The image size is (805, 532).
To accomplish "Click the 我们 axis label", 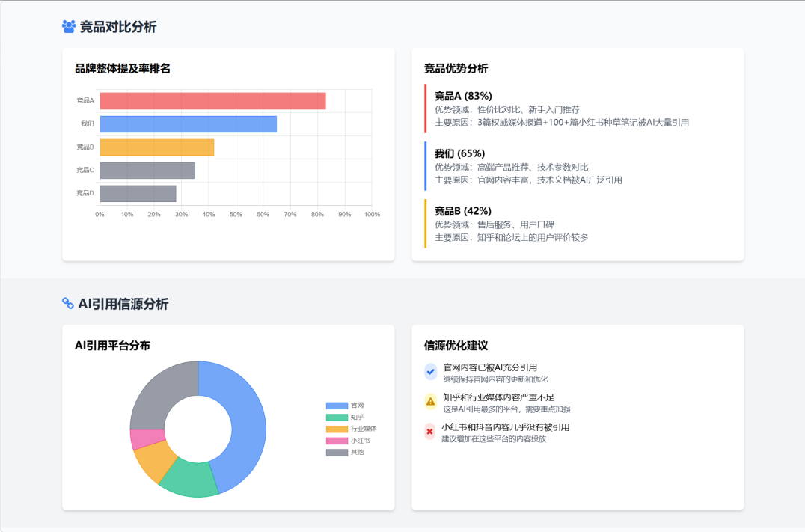I will pos(88,123).
